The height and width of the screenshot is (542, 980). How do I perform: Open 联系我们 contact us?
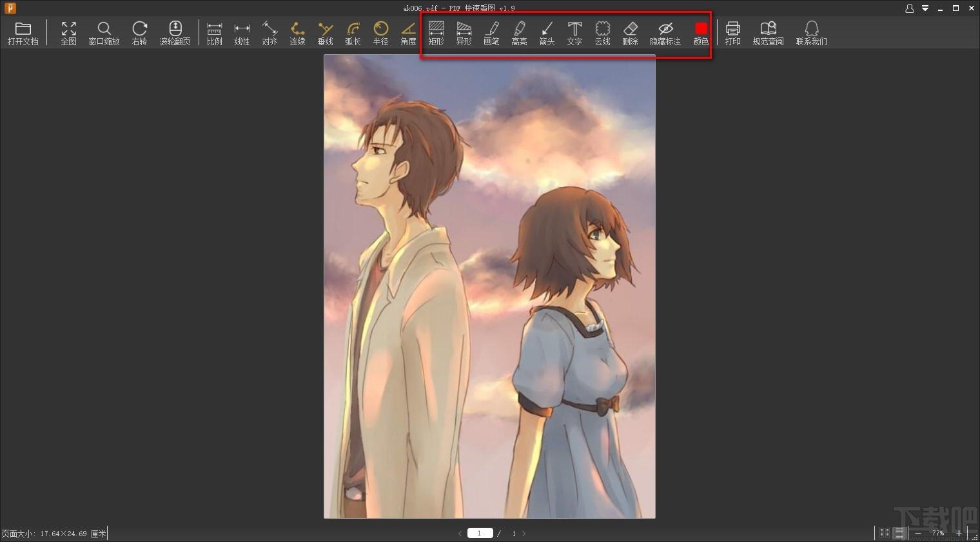point(811,33)
